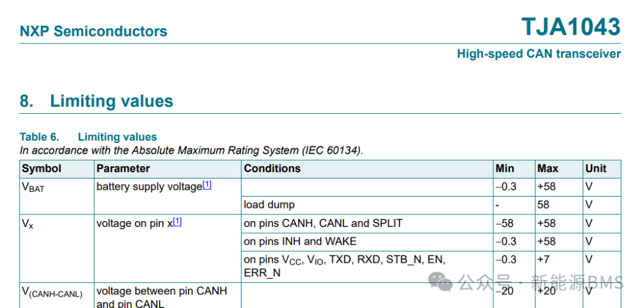Click the TJA1043 product title
The height and width of the screenshot is (308, 644).
tap(571, 27)
